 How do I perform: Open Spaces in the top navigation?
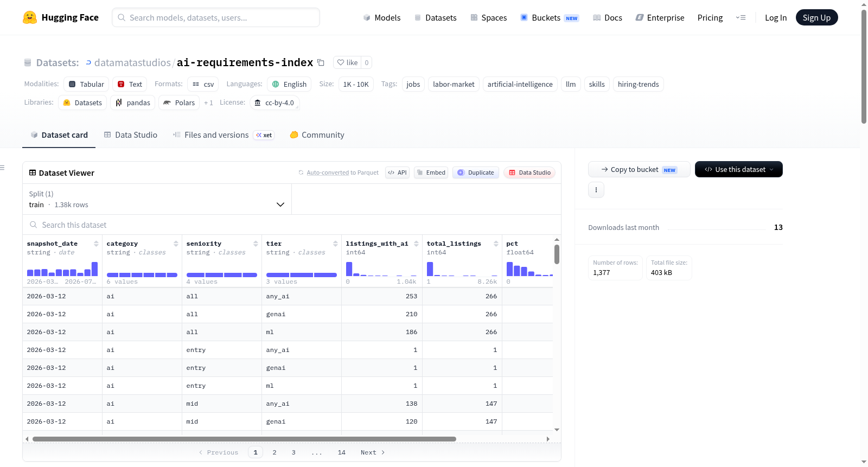click(x=489, y=18)
